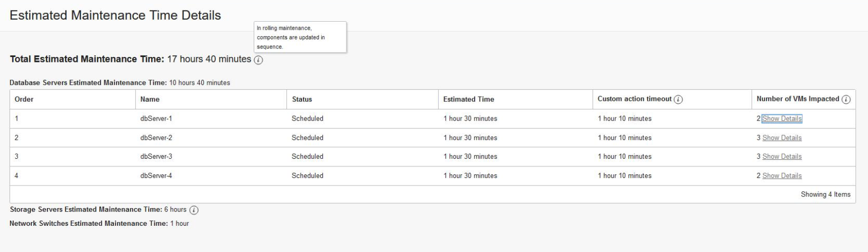The width and height of the screenshot is (868, 252).
Task: Show Details for dbServer-2 VMs
Action: tap(782, 138)
